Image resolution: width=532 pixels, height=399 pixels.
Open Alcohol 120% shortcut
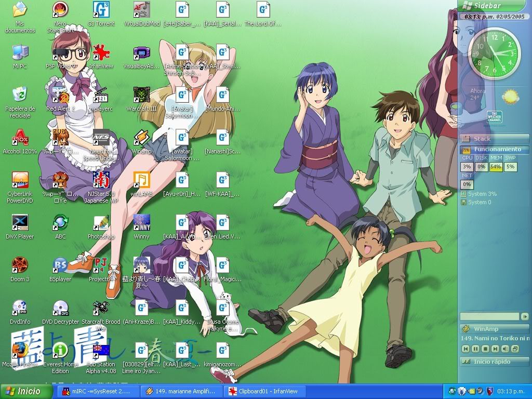coord(20,138)
